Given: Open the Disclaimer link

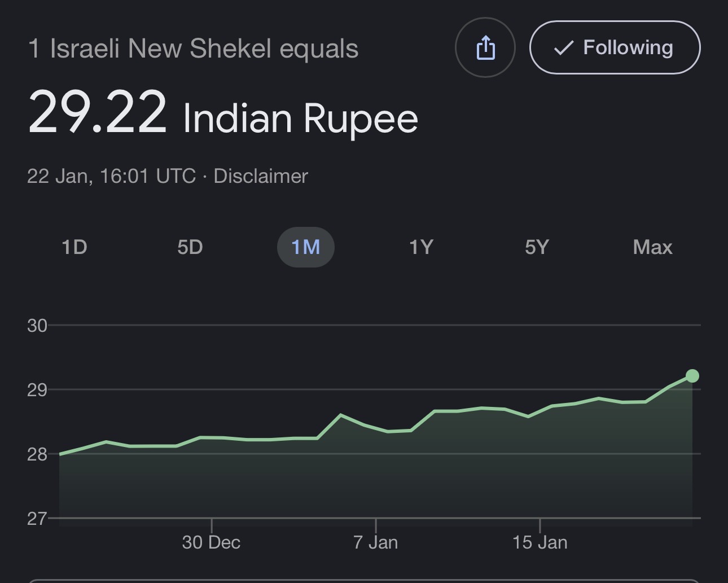Looking at the screenshot, I should tap(261, 176).
